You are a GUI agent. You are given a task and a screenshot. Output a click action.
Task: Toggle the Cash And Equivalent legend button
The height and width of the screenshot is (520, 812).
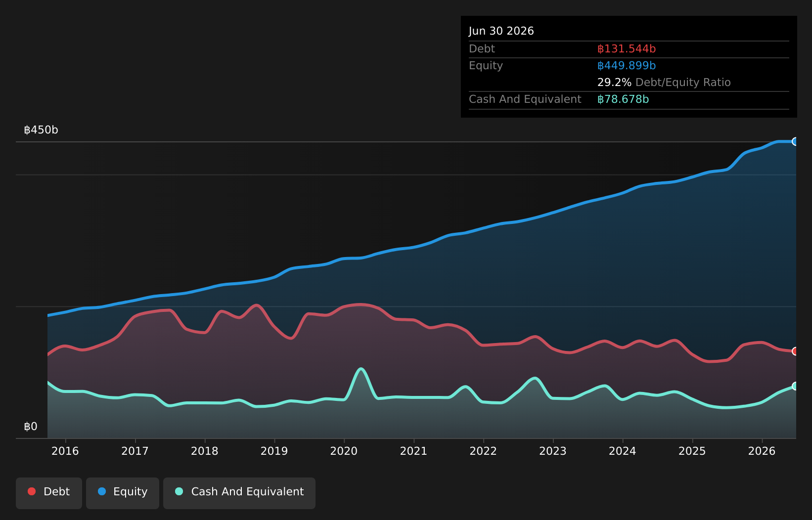[239, 493]
